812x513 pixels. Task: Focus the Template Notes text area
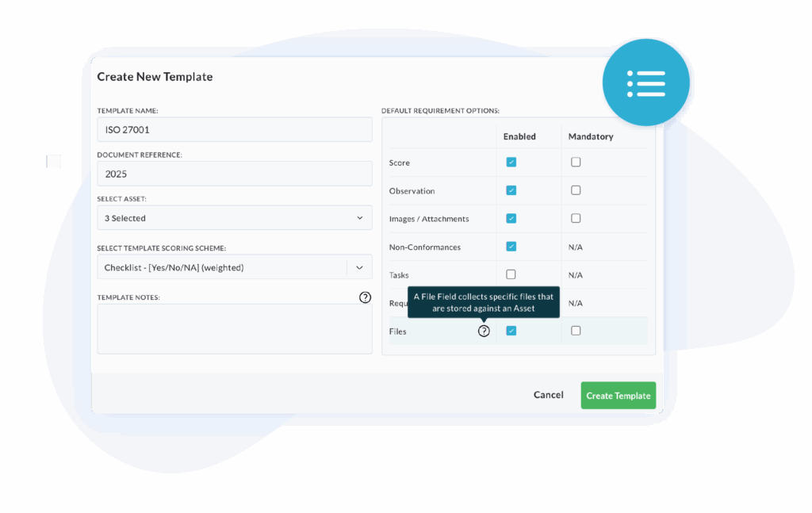[234, 329]
